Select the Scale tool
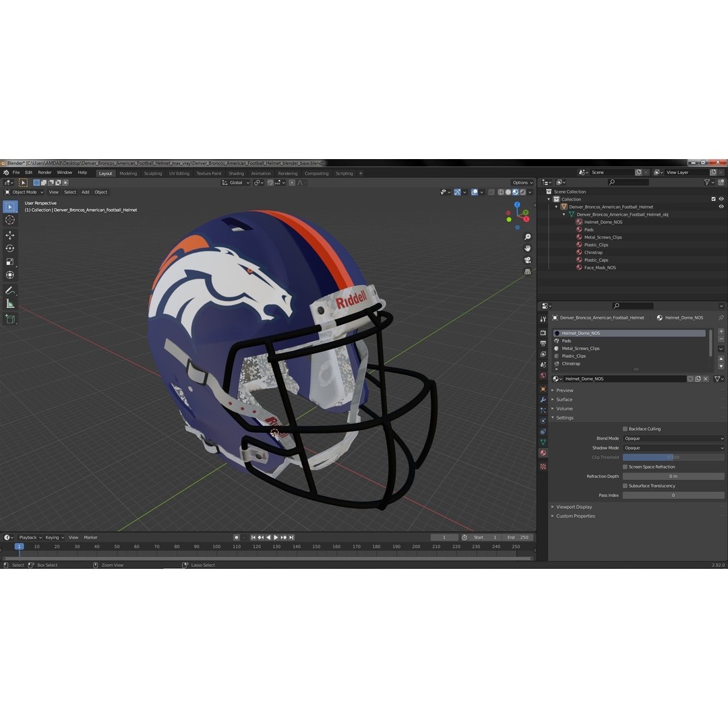This screenshot has width=728, height=728. (9, 262)
